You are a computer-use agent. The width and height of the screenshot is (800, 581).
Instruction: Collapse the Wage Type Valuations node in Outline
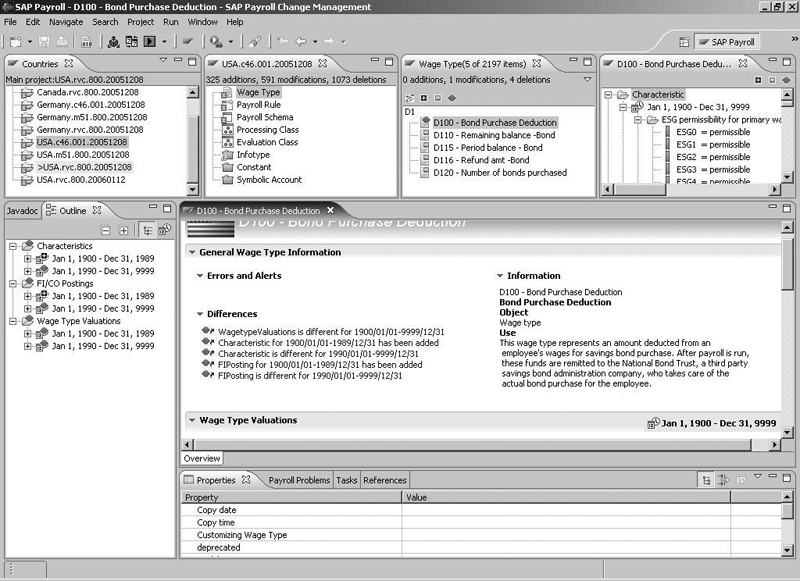coord(13,321)
